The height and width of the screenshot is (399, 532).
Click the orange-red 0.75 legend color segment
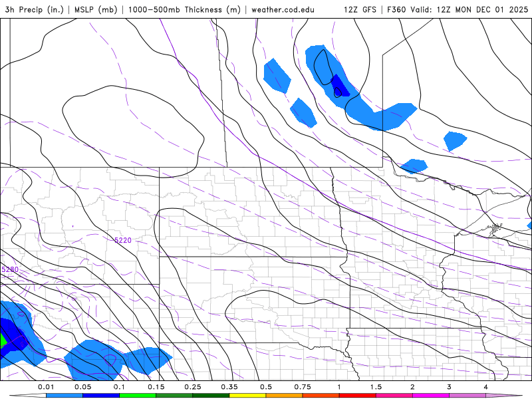(x=321, y=396)
